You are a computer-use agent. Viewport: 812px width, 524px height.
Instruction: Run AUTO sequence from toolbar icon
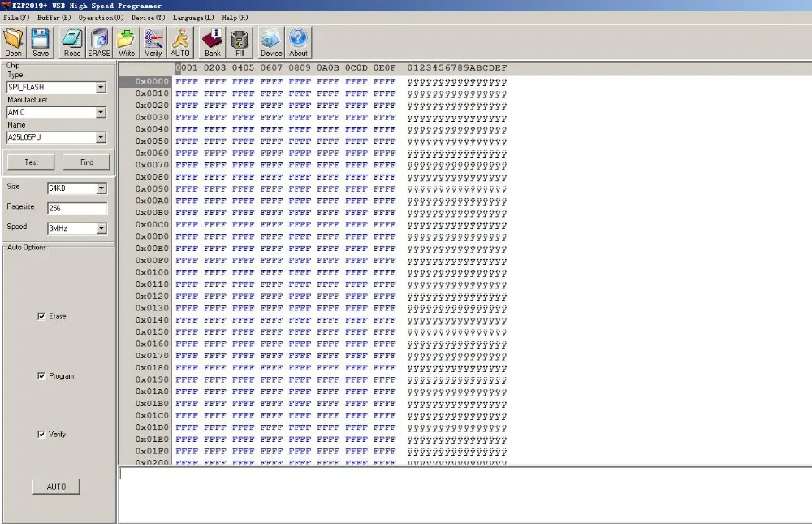[180, 42]
